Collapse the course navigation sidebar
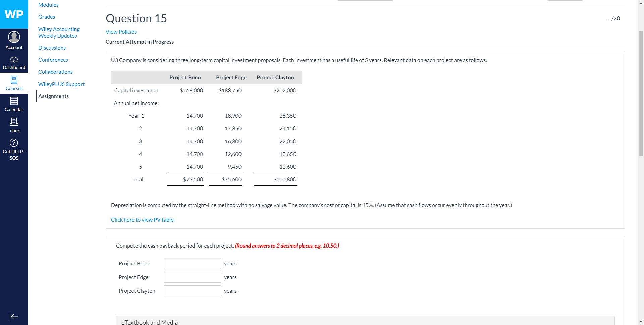Image resolution: width=644 pixels, height=325 pixels. click(x=14, y=316)
